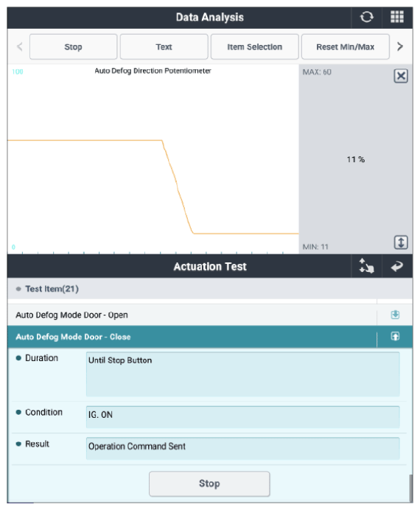Click the return arrow icon in Actuation Test header
420x510 pixels.
(x=397, y=266)
